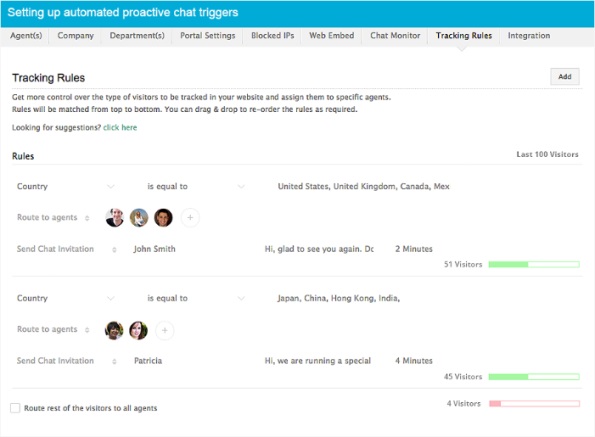Switch to the Chat Monitor tab
Screen dimensions: 595x437
[395, 36]
